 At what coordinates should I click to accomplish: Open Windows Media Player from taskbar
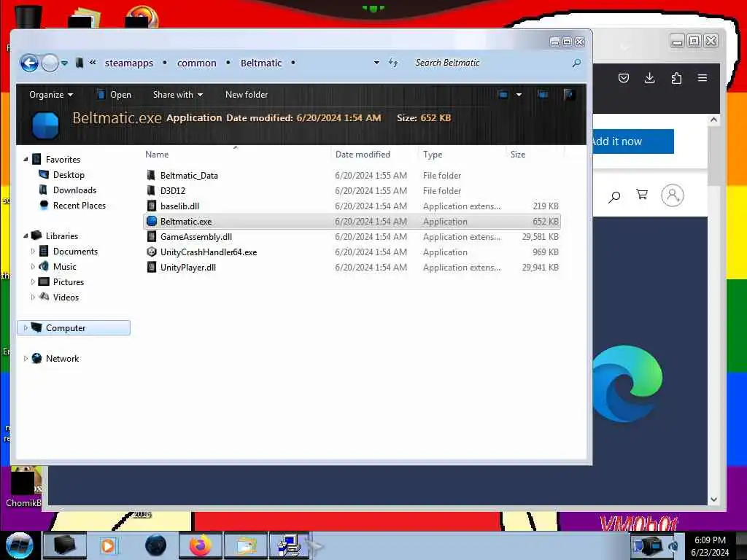[x=109, y=545]
